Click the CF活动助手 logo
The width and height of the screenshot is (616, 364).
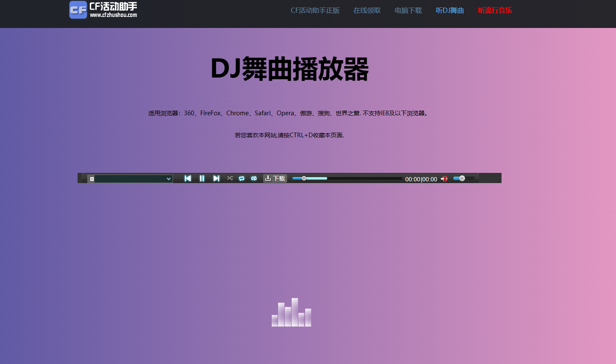click(x=103, y=10)
